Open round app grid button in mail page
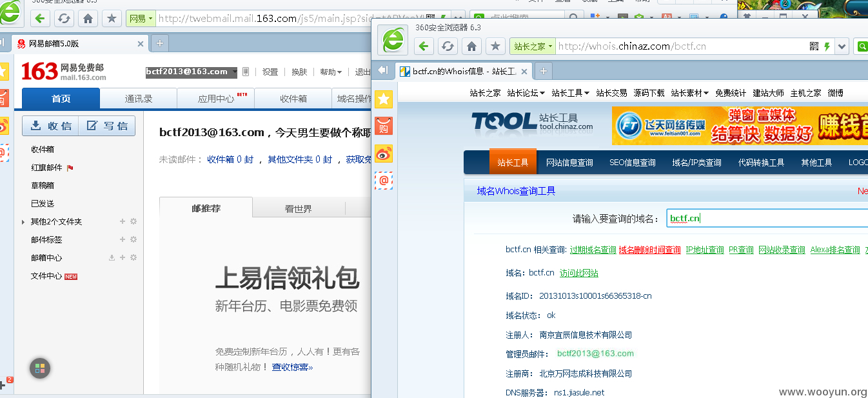The height and width of the screenshot is (398, 868). (40, 368)
